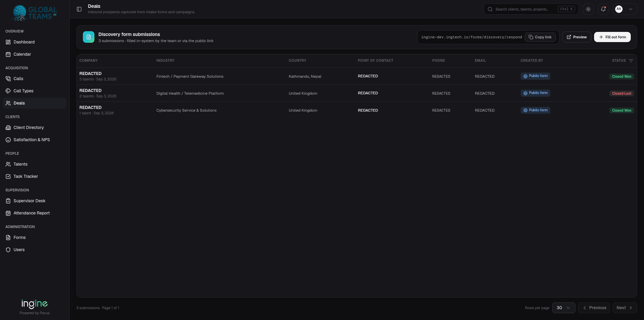Screen dimensions: 644x320
Task: Click Kathmandu, Nepal country cell
Action: pyautogui.click(x=305, y=76)
